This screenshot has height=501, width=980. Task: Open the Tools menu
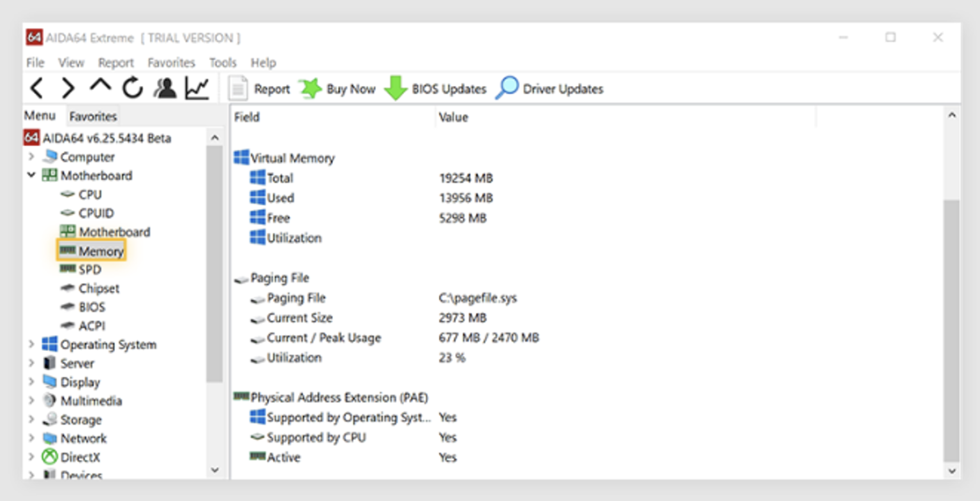[x=222, y=63]
